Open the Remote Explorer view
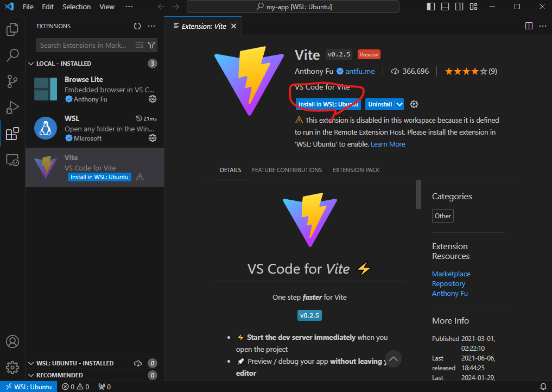Viewport: 552px width, 392px height. point(12,160)
